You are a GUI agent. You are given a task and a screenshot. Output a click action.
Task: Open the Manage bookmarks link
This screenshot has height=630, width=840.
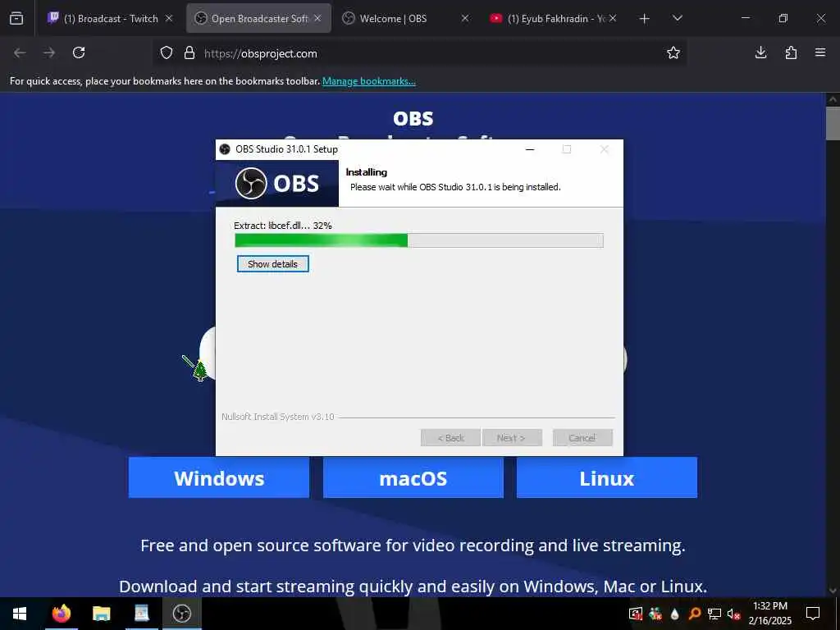click(368, 81)
